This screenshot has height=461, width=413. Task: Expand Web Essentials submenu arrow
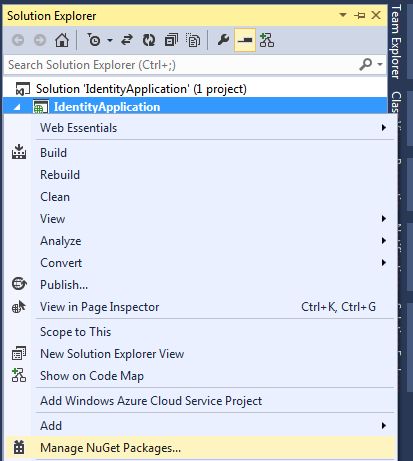click(384, 128)
